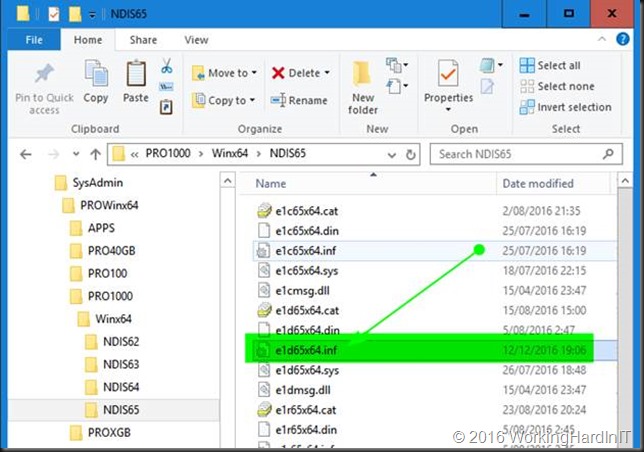
Task: Click the Copy path icon
Action: [x=166, y=87]
